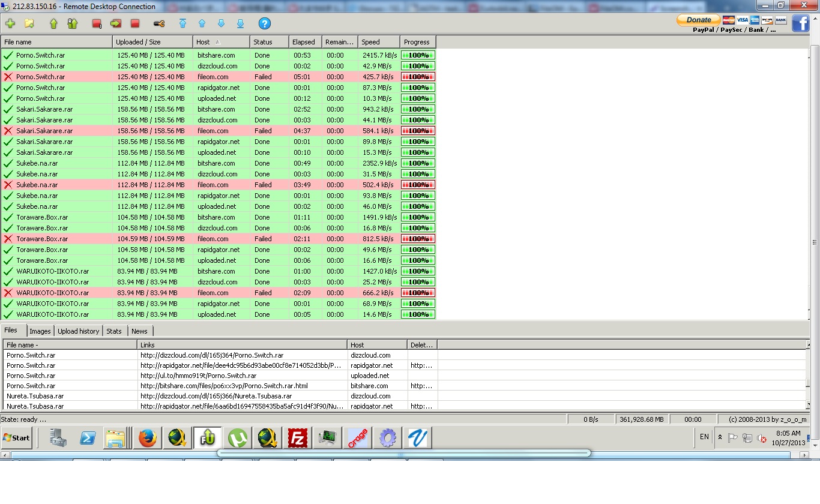Sort upload list by Status column
820x504 pixels.
tap(269, 42)
